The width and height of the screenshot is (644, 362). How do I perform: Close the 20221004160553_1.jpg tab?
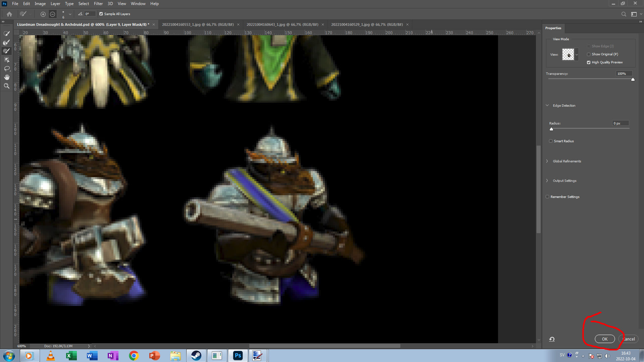pos(238,24)
